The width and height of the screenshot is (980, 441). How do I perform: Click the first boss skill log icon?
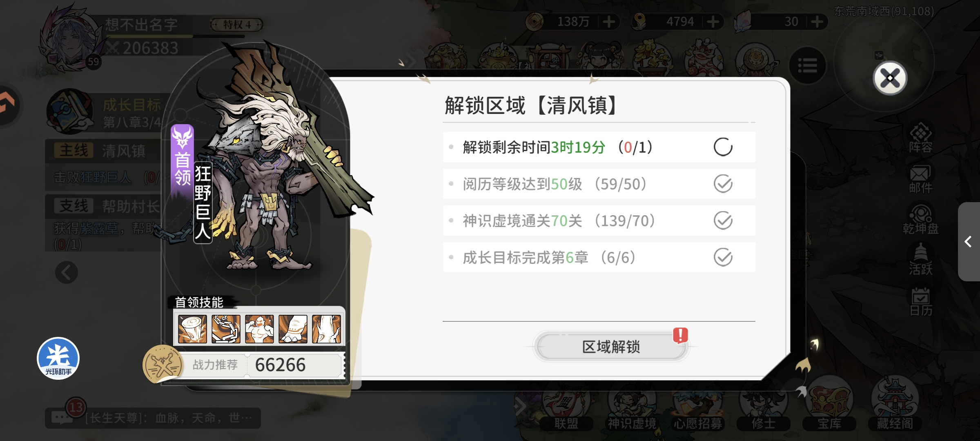tap(192, 329)
